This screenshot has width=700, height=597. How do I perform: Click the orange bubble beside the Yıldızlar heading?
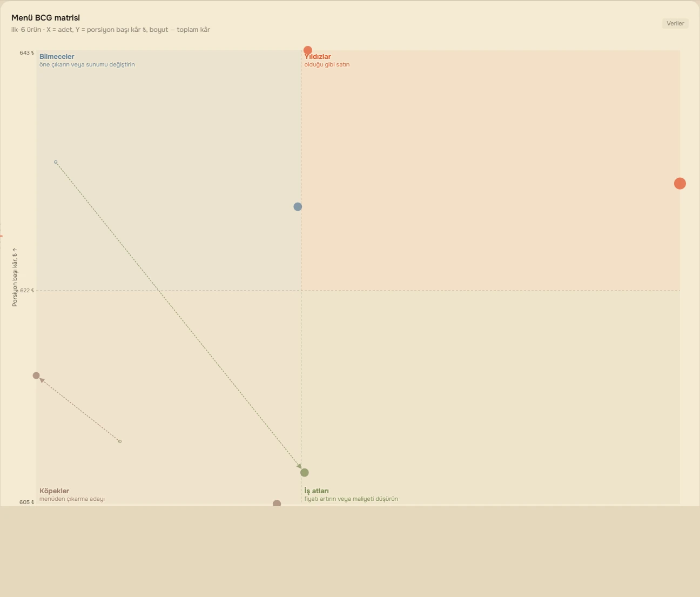tap(308, 50)
